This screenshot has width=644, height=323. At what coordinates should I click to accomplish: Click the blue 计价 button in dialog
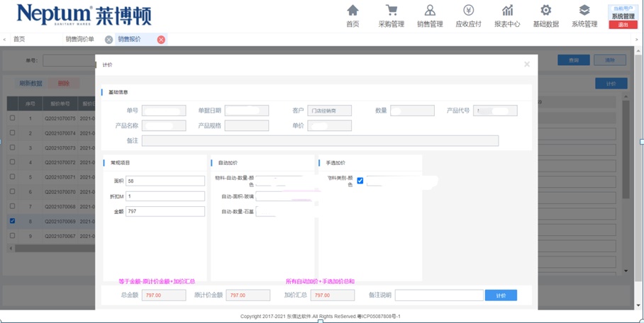(x=501, y=295)
